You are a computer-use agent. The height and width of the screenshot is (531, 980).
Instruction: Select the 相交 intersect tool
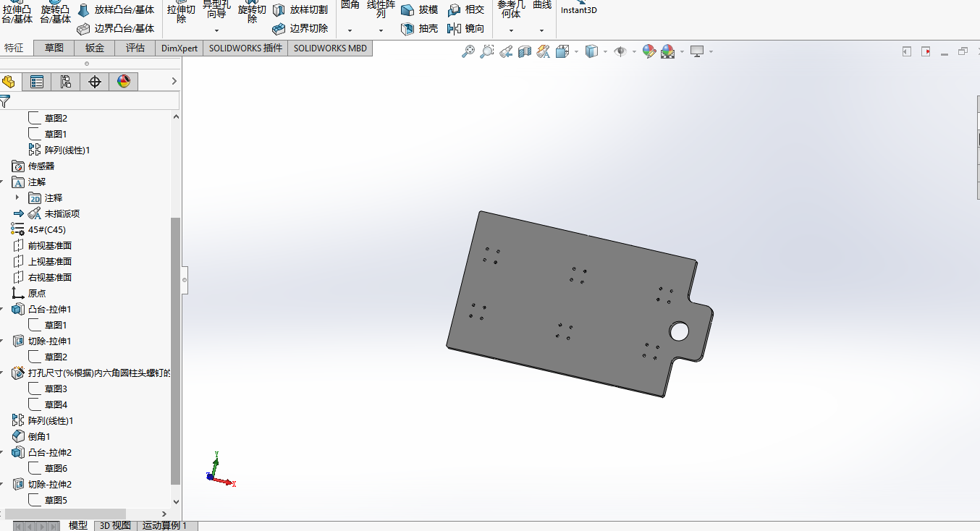(x=465, y=9)
